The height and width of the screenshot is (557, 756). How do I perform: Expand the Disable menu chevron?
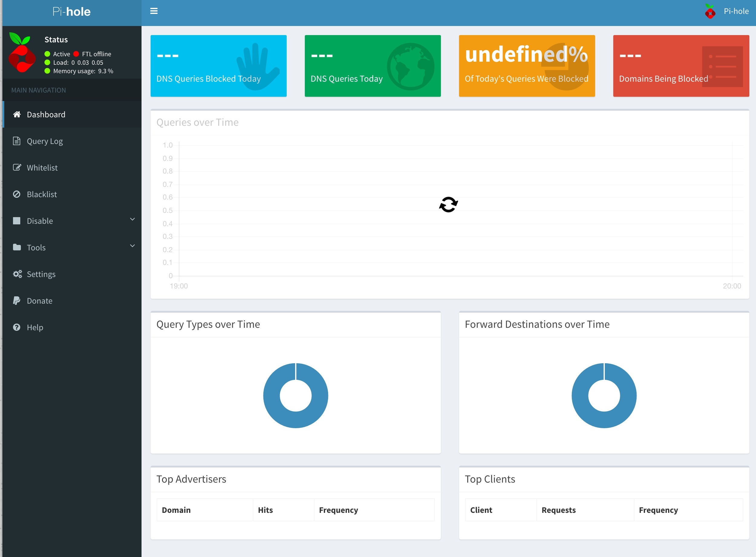click(x=132, y=219)
